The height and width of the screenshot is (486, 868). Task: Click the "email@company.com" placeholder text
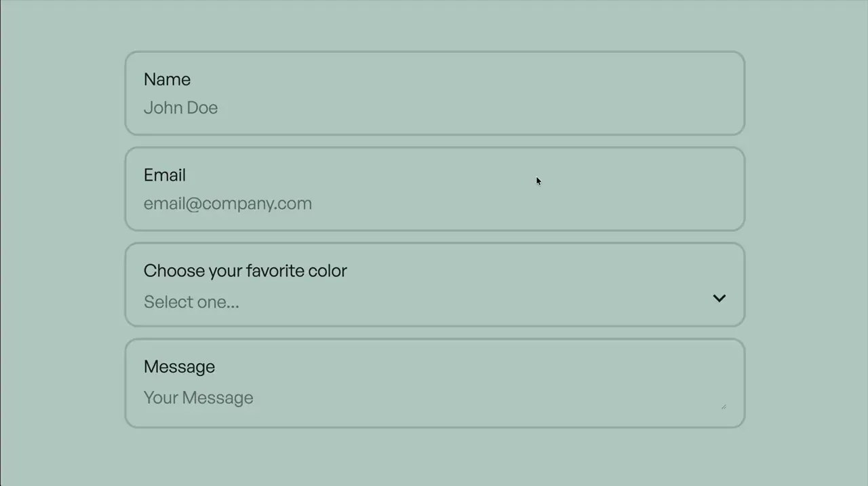tap(228, 204)
